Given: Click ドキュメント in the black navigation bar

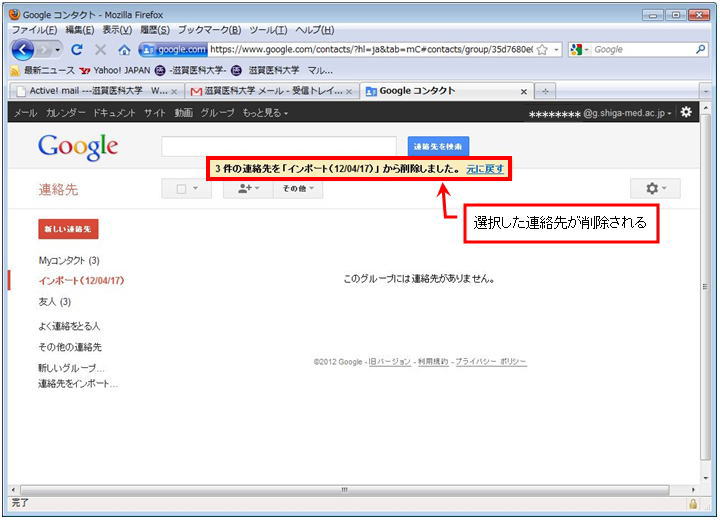Looking at the screenshot, I should (114, 112).
